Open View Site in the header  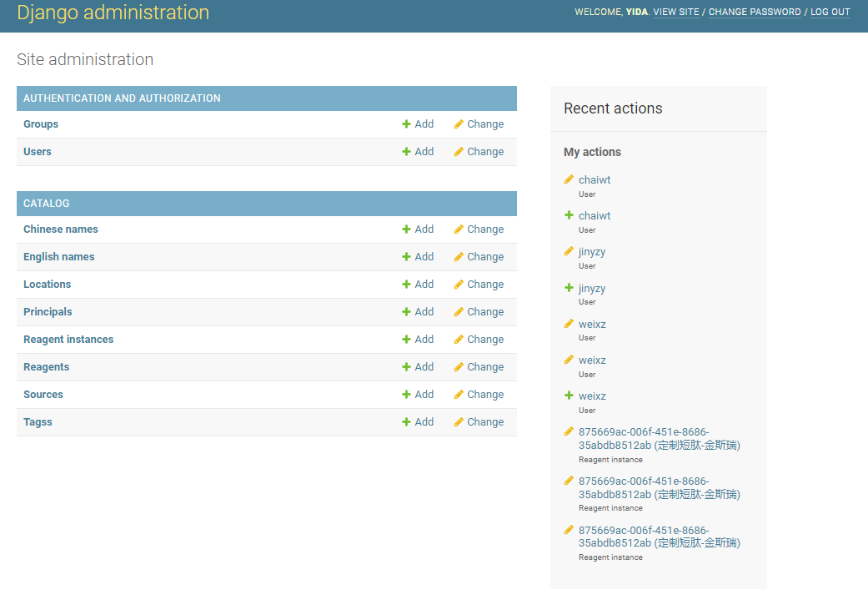676,12
